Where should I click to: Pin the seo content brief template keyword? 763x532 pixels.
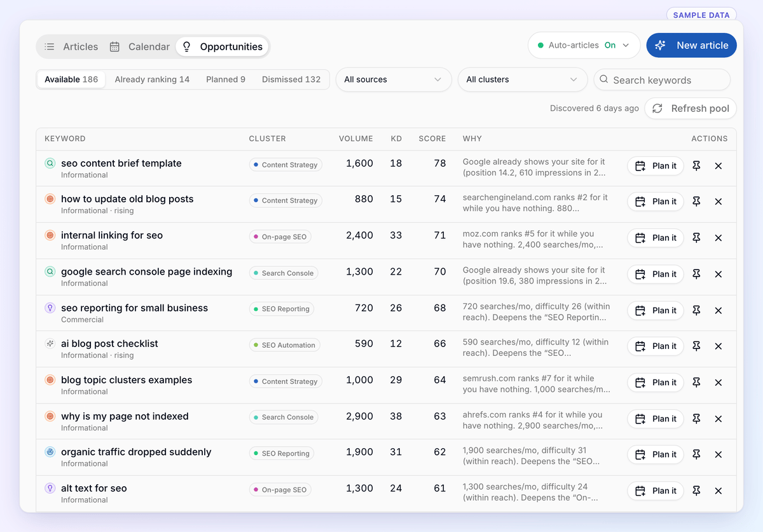(696, 166)
